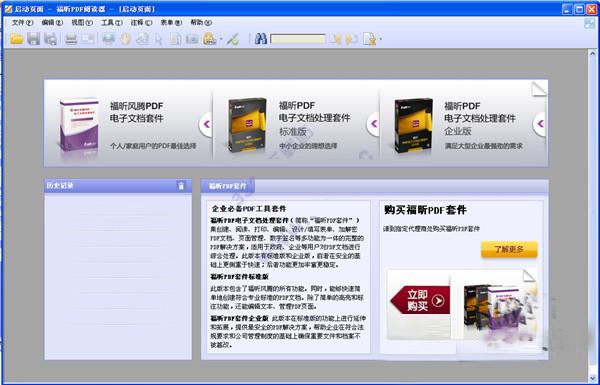The width and height of the screenshot is (600, 385).
Task: Select the arrow Select tool icon
Action: (159, 39)
